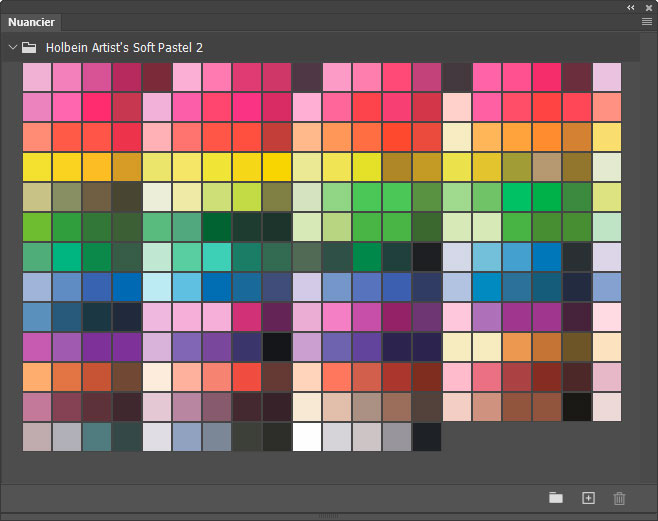Collapse the Holbein Artist's Soft Pastel 2 group

point(12,47)
